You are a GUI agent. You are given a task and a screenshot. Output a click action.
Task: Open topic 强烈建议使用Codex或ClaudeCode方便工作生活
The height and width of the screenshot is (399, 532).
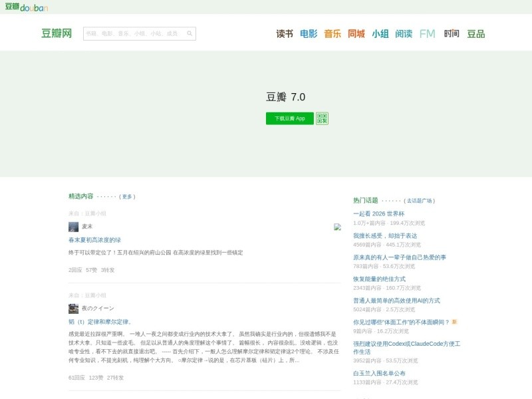point(407,348)
